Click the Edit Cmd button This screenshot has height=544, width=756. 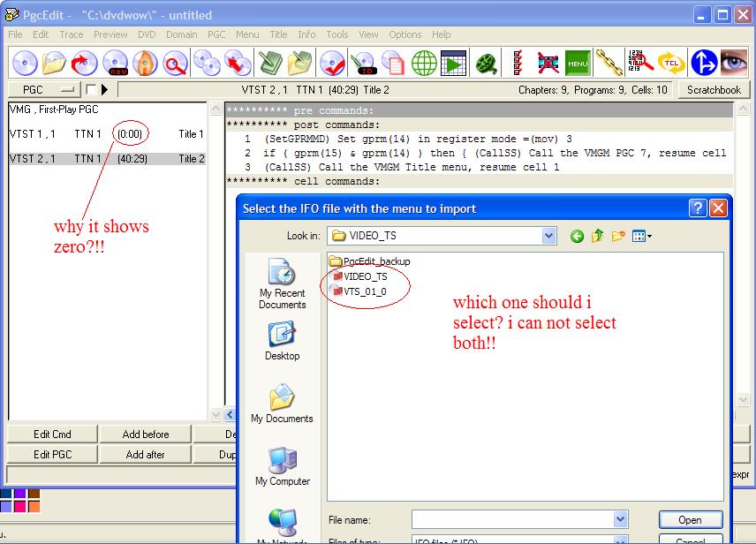click(x=52, y=434)
